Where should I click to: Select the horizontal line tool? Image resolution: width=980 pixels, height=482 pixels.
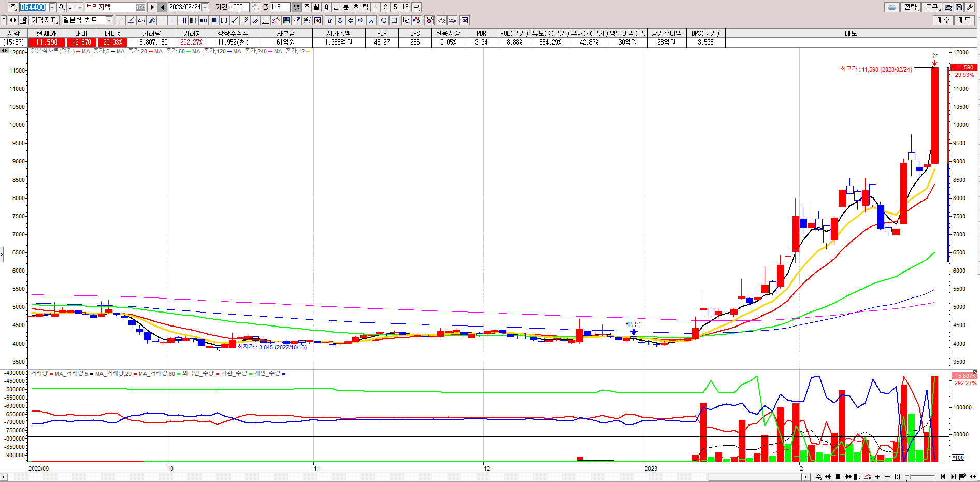tap(162, 20)
